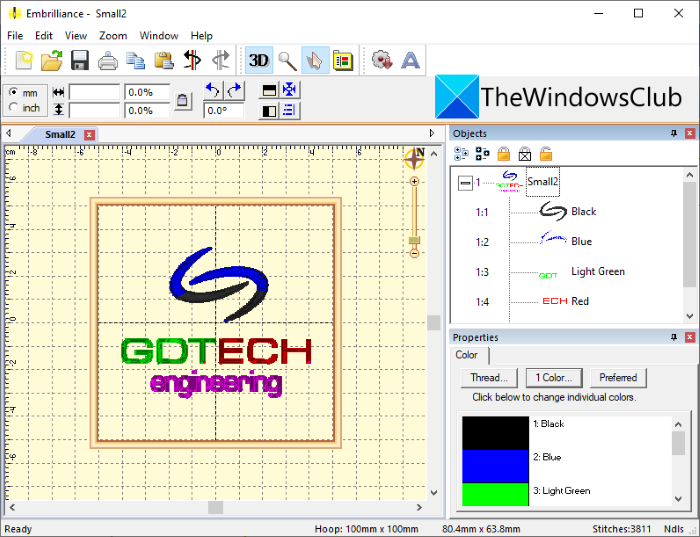Select the Light Green object in tree

click(597, 271)
